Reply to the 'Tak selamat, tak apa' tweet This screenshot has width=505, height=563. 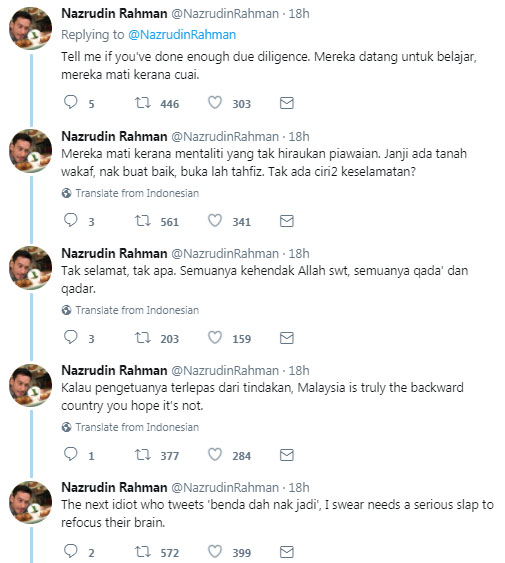pyautogui.click(x=71, y=337)
